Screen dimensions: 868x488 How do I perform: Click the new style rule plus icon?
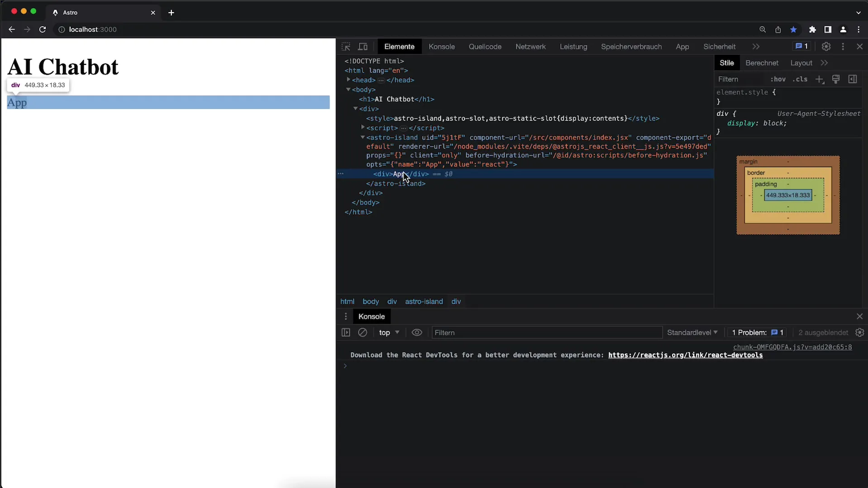tap(820, 79)
